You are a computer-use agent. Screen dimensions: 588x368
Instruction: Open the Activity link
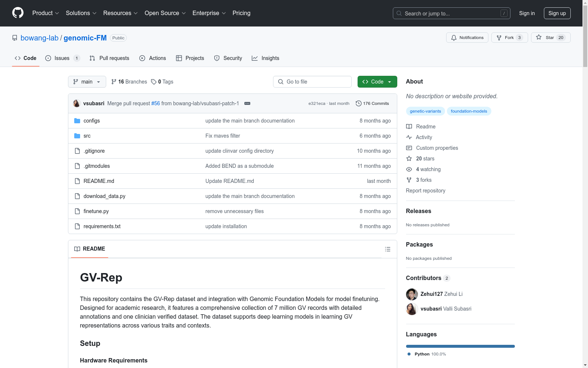tap(419, 137)
